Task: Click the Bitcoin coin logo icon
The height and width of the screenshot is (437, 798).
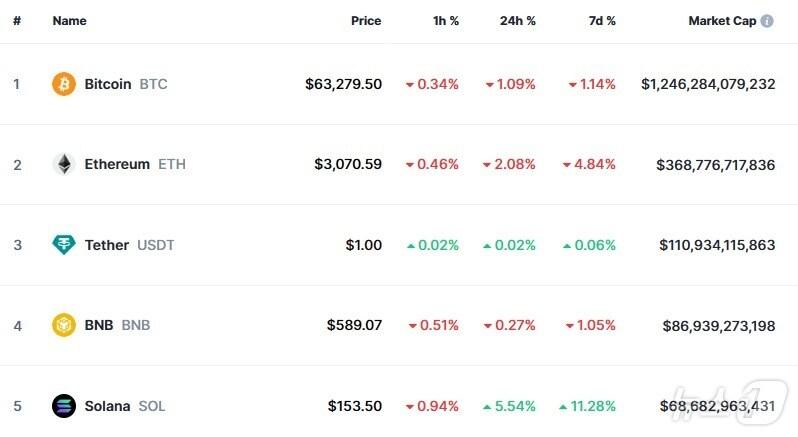Action: click(64, 84)
